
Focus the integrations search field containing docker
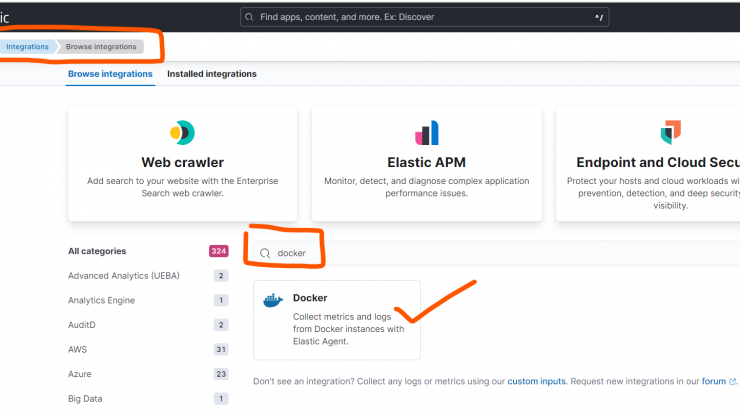496,253
